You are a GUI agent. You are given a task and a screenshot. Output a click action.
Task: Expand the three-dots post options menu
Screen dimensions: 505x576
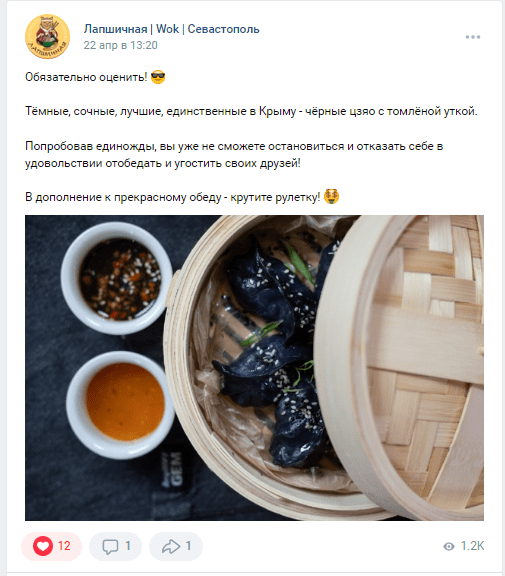473,37
